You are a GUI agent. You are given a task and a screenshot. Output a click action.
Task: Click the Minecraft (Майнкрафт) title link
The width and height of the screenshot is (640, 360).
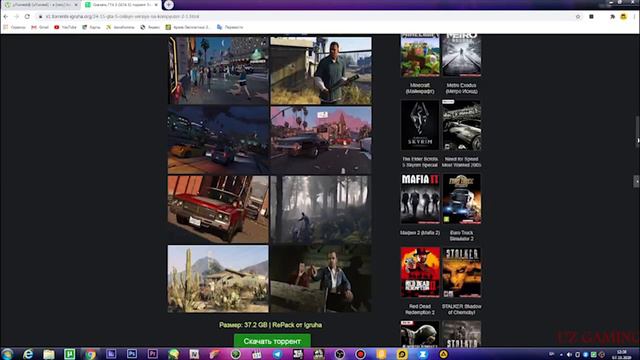coord(420,88)
